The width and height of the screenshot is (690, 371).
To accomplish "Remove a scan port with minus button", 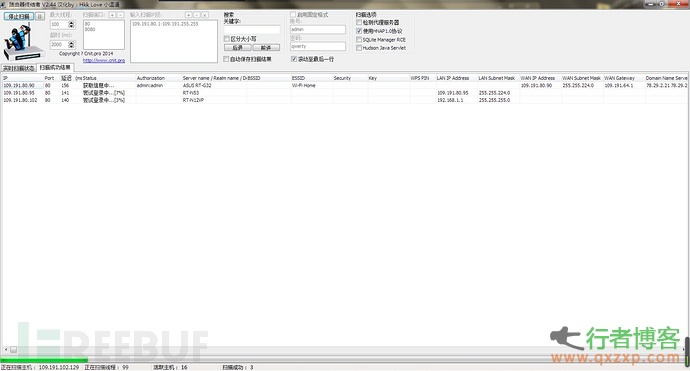I will point(120,15).
